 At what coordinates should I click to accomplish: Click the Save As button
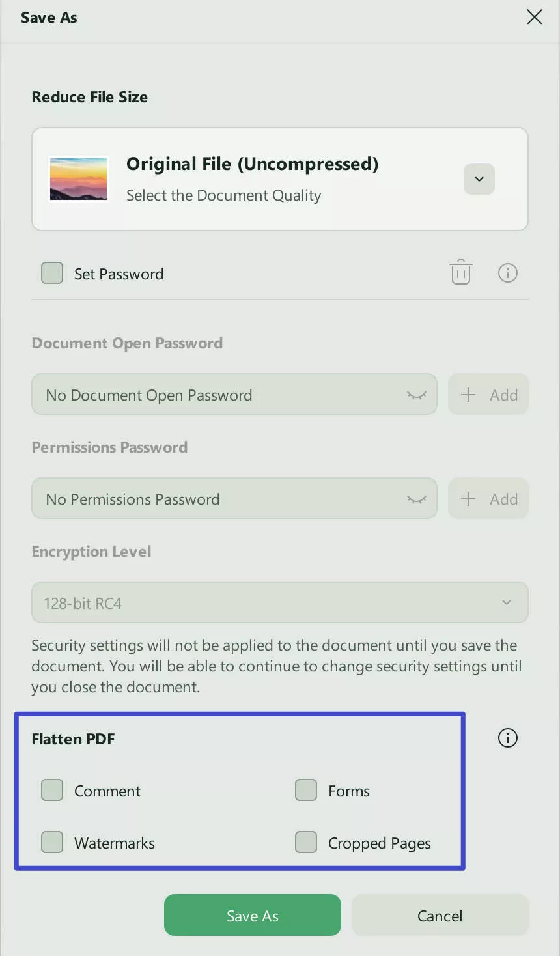coord(252,915)
